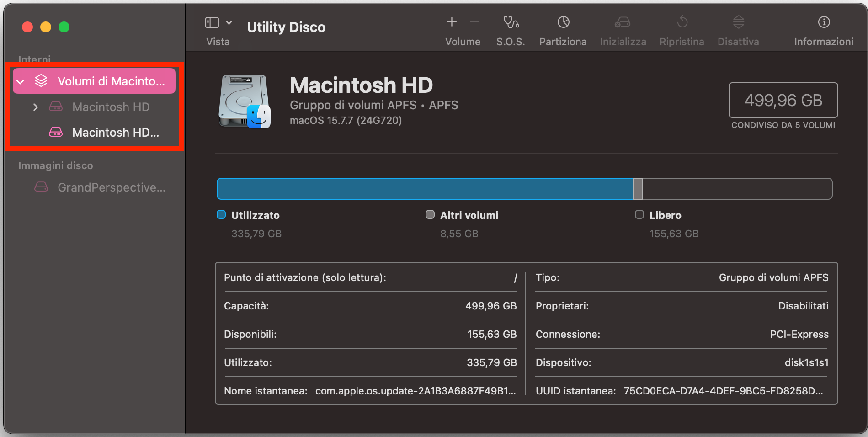Click the free space bar segment
This screenshot has height=437, width=868.
tap(737, 189)
